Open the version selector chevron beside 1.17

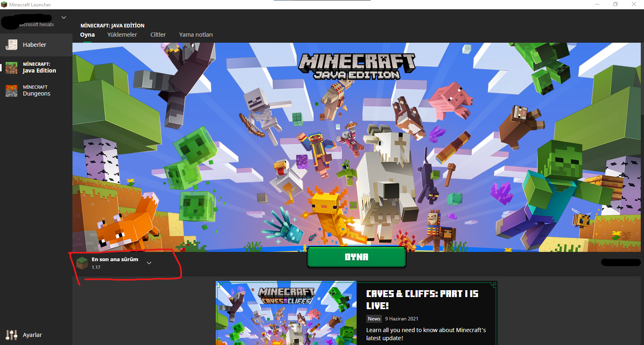click(x=149, y=263)
